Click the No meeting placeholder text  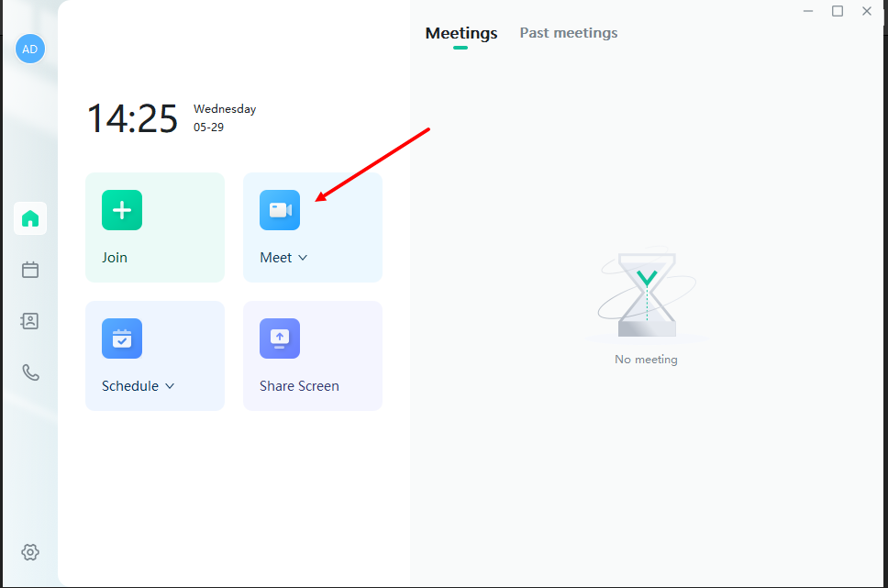646,360
